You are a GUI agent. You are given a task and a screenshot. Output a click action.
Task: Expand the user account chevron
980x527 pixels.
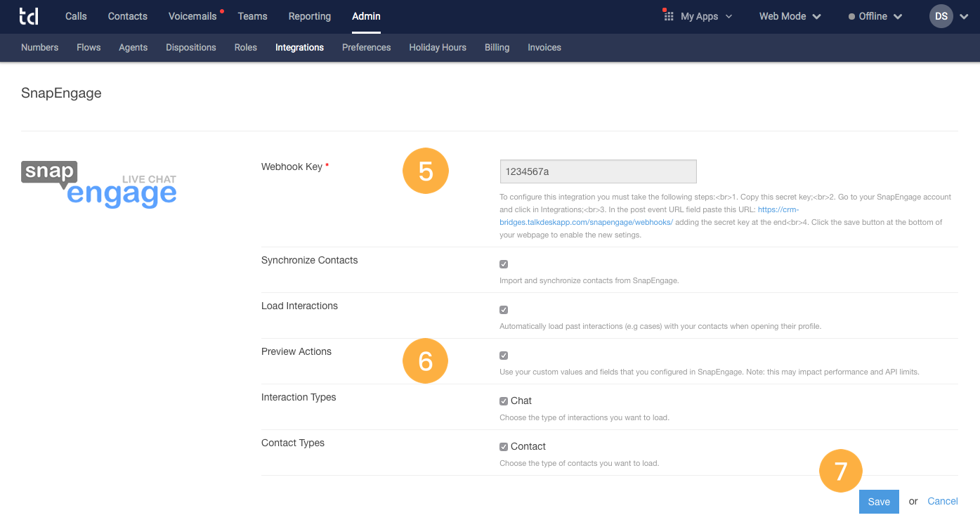tap(963, 17)
